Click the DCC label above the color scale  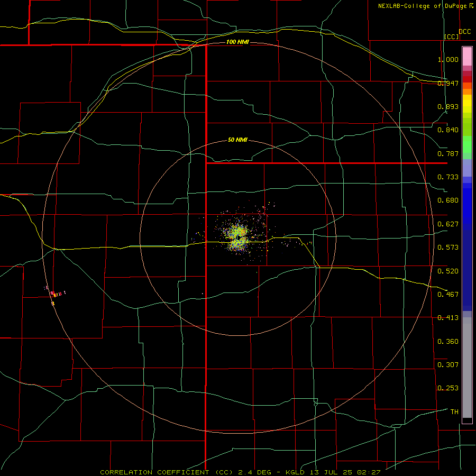[465, 32]
